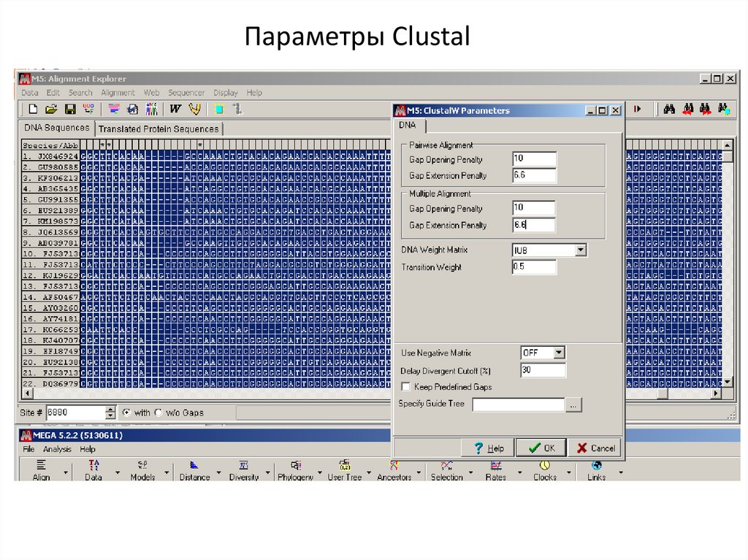Expand the Align tool dropdown arrow
Image resolution: width=748 pixels, height=560 pixels.
[x=66, y=472]
